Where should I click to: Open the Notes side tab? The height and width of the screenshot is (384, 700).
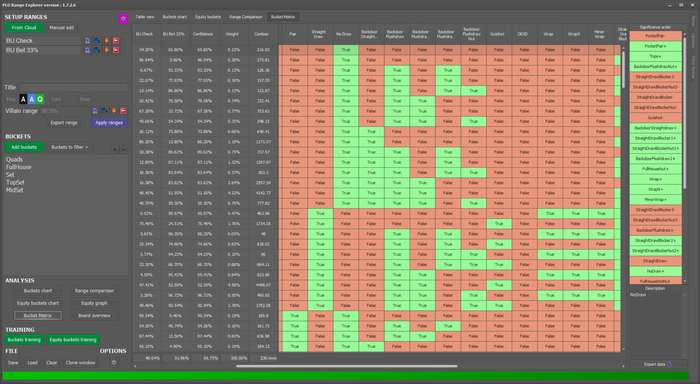pyautogui.click(x=693, y=21)
